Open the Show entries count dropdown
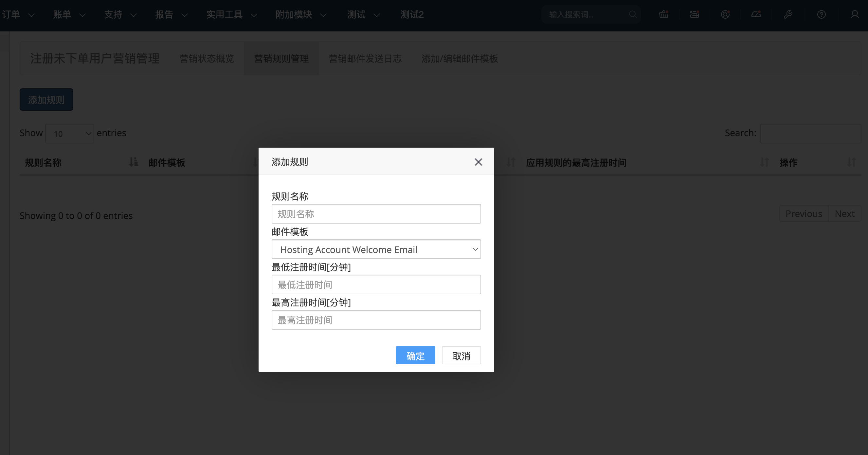This screenshot has height=455, width=868. 69,134
